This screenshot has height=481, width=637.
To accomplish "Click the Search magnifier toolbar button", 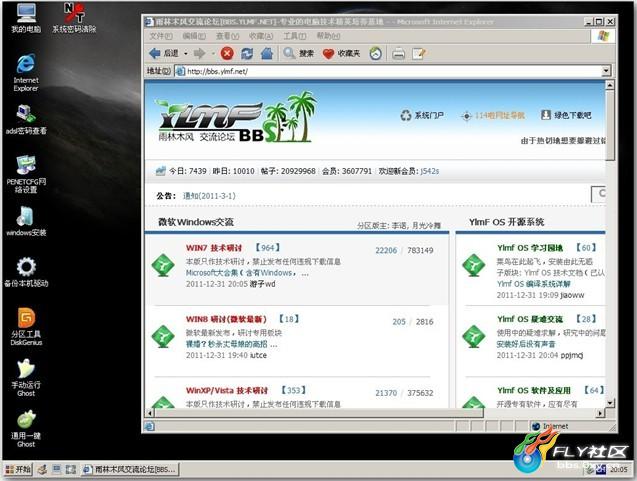I will (x=299, y=53).
